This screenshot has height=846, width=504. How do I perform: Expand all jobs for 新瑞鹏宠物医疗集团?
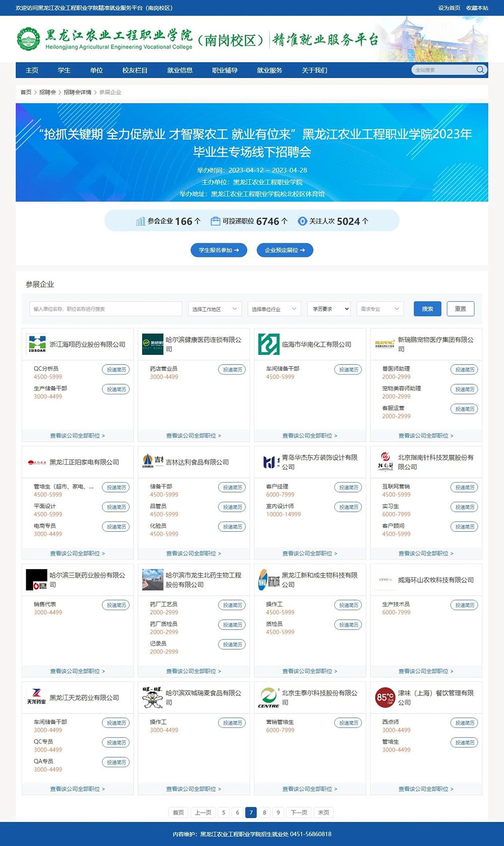pos(426,436)
